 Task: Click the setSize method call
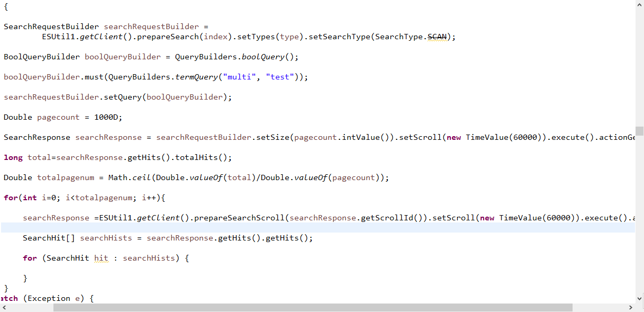[273, 137]
